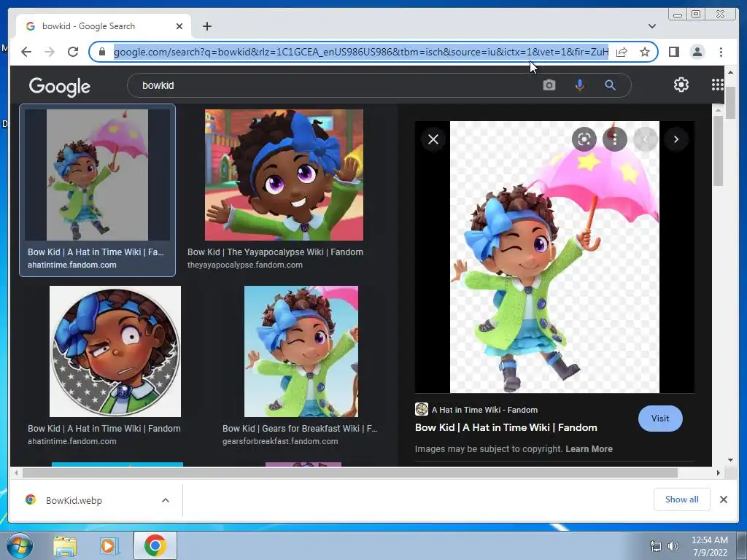The image size is (747, 560).
Task: Close the bowkid Google Search tab
Action: pyautogui.click(x=179, y=26)
